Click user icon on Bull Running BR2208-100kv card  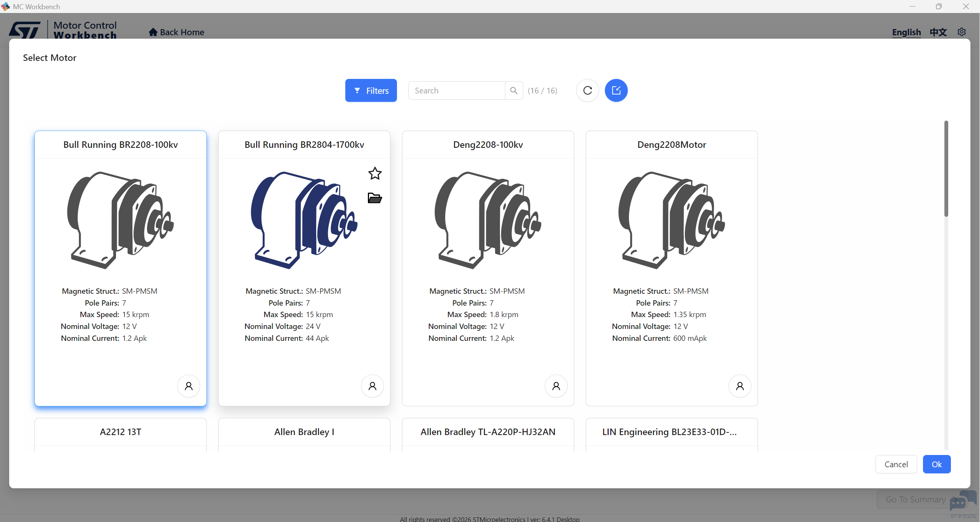point(189,386)
